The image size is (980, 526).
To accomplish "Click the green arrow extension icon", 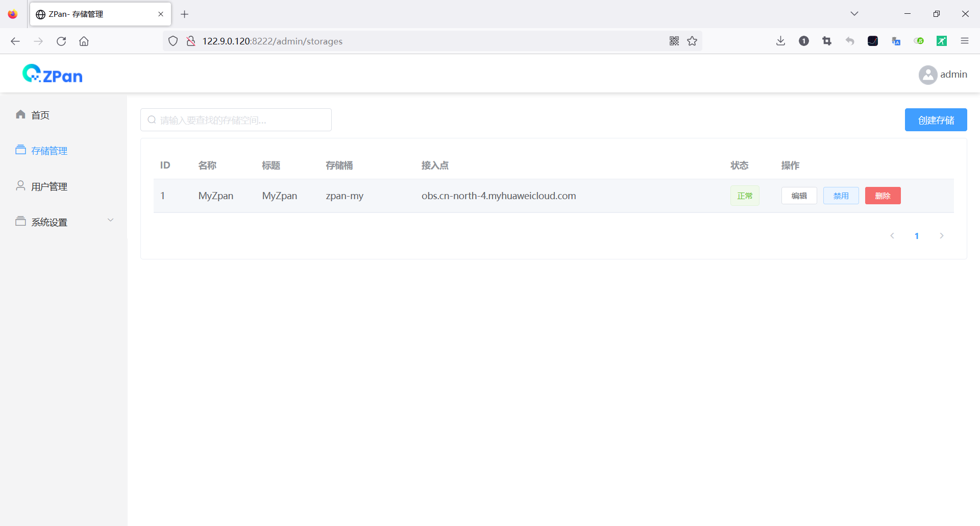I will tap(942, 41).
